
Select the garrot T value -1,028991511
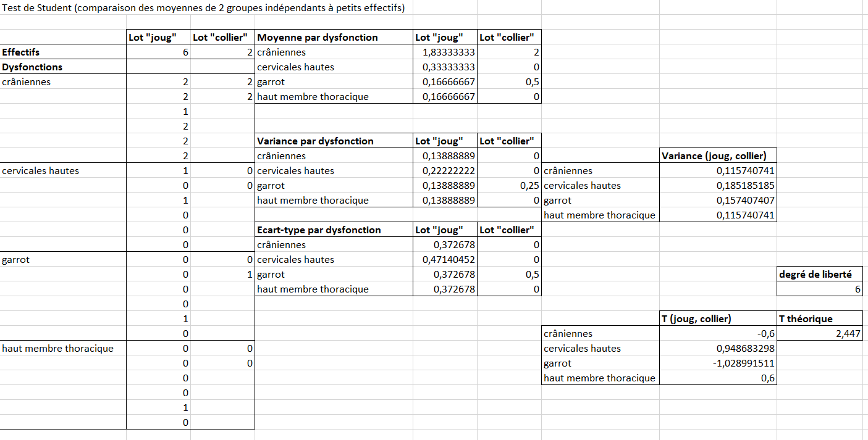coord(717,363)
